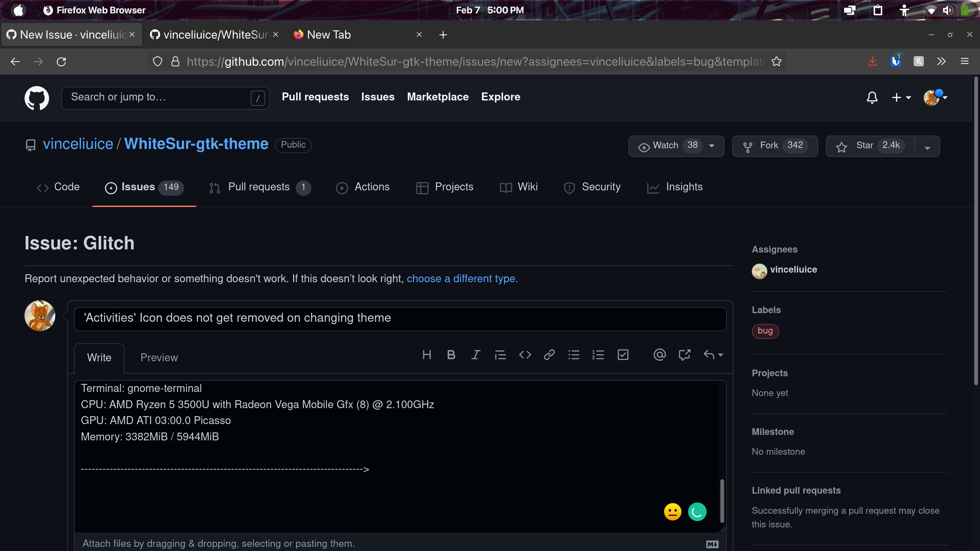The image size is (980, 551).
Task: Open the repository Pull requests tab
Action: point(260,187)
